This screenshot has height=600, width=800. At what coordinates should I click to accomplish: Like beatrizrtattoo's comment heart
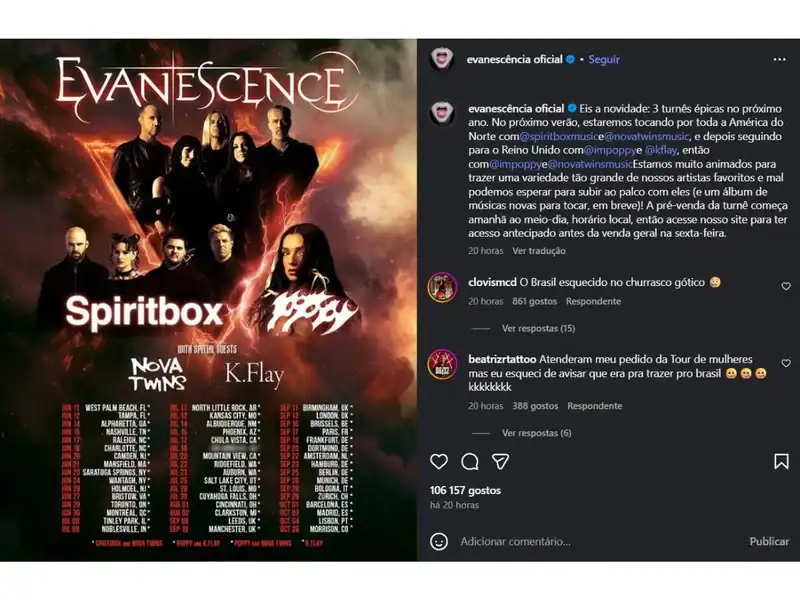pyautogui.click(x=786, y=363)
